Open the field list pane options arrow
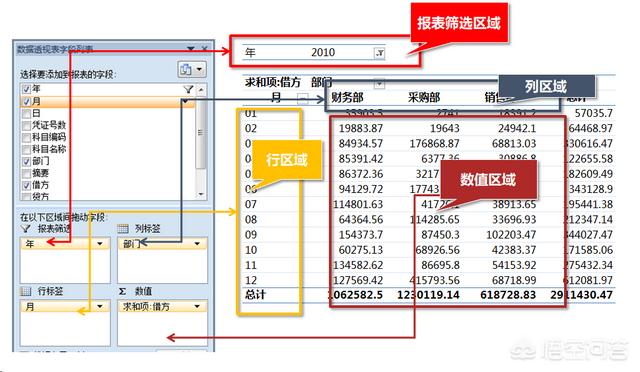Screen dimensions: 640x372 coord(191,49)
